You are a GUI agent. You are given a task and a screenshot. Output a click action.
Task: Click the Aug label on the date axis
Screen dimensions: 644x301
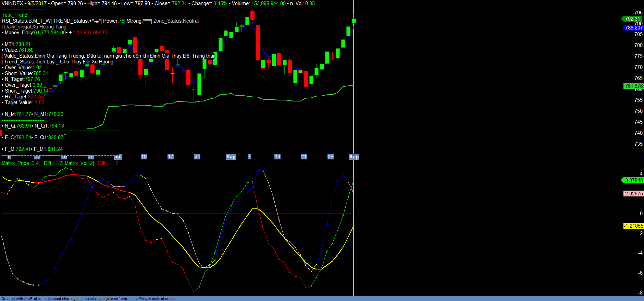(x=231, y=157)
